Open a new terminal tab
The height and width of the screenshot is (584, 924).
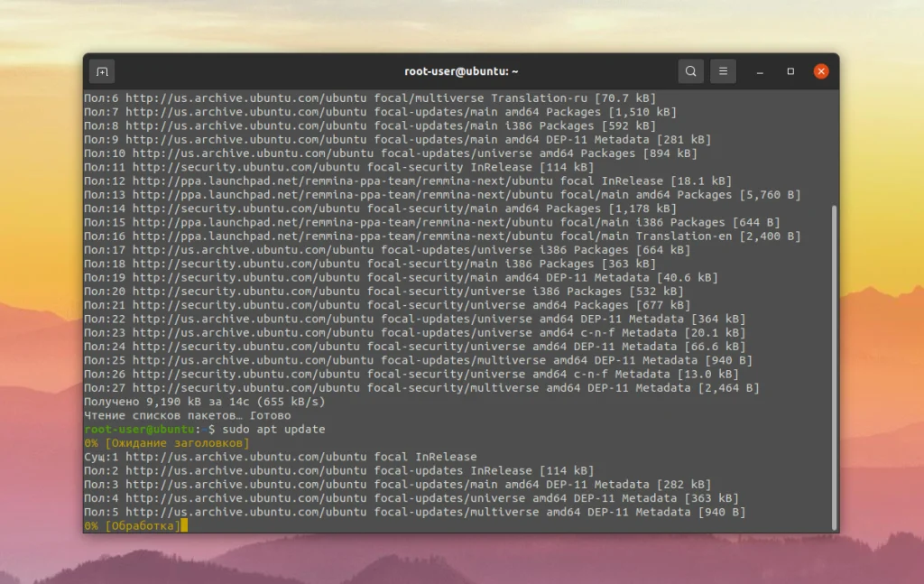point(101,70)
